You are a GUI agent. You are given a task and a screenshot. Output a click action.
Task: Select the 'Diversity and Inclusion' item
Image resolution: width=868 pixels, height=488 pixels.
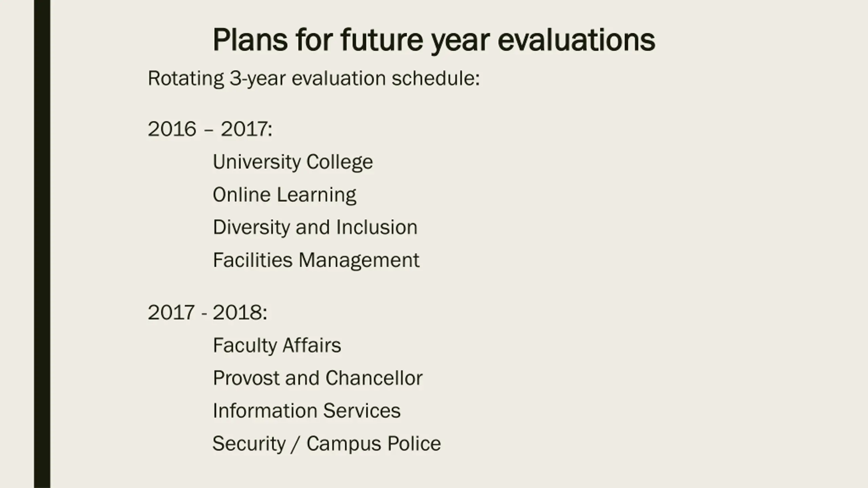(315, 227)
